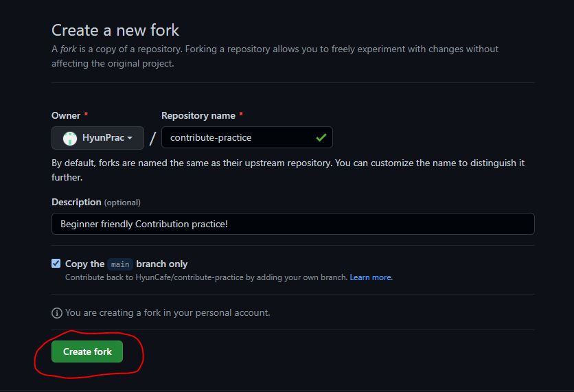The height and width of the screenshot is (392, 574).
Task: Click the Repository name field label
Action: 198,115
